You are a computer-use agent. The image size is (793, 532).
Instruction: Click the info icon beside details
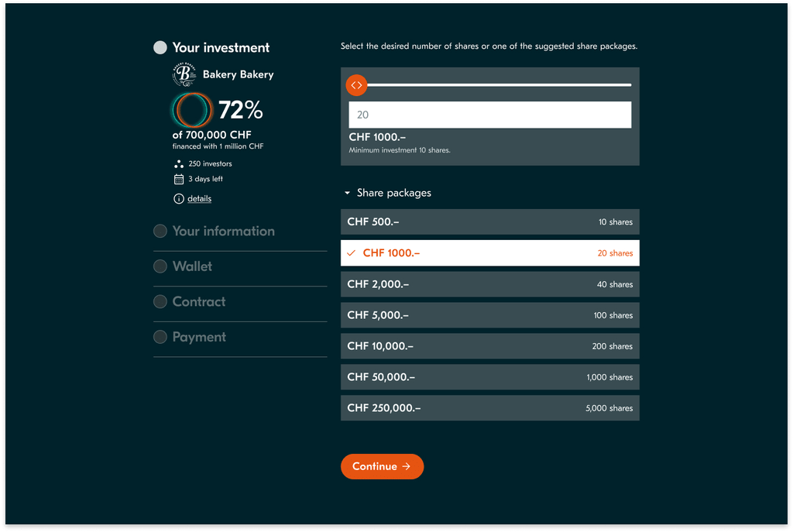click(x=179, y=199)
